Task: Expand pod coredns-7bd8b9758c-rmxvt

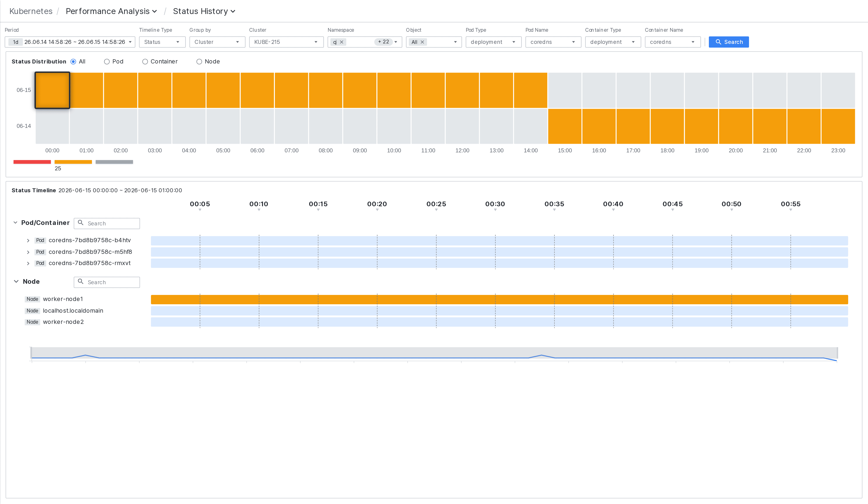Action: 28,263
